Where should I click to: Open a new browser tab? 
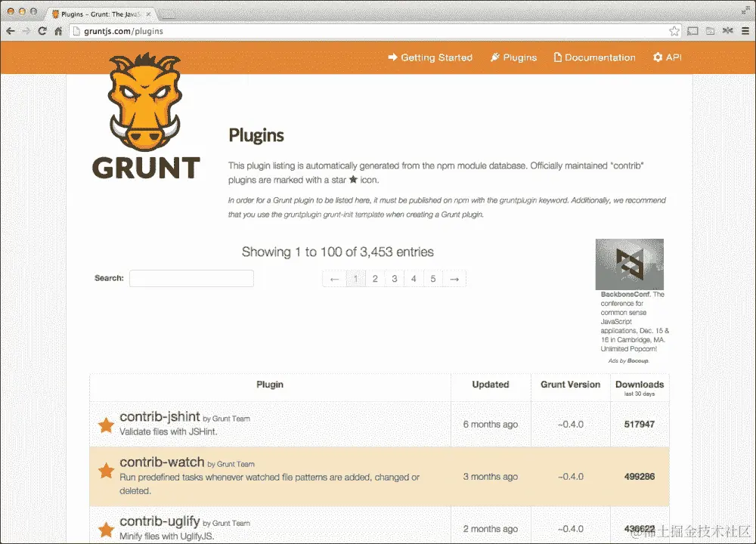point(168,14)
